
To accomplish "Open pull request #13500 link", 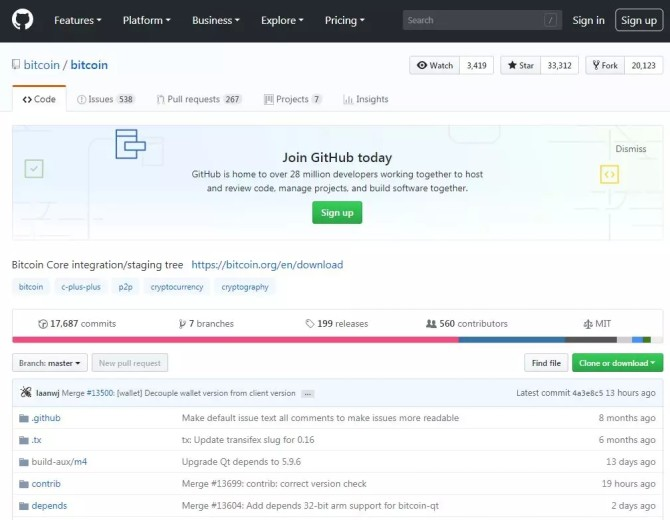I will (x=100, y=393).
